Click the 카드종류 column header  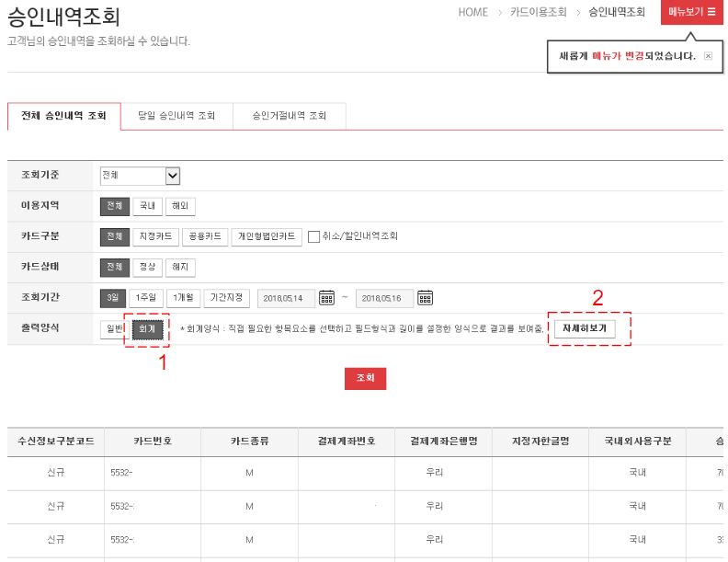(x=249, y=442)
